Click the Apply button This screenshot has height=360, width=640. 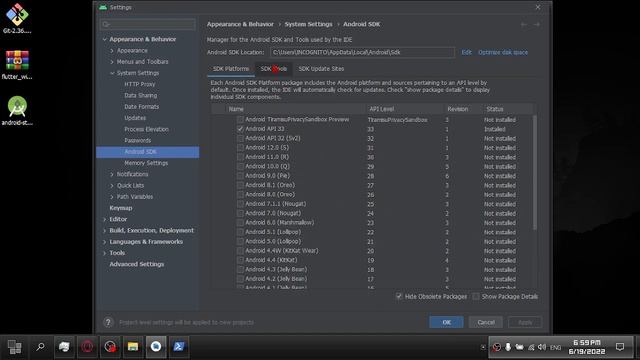tap(525, 322)
